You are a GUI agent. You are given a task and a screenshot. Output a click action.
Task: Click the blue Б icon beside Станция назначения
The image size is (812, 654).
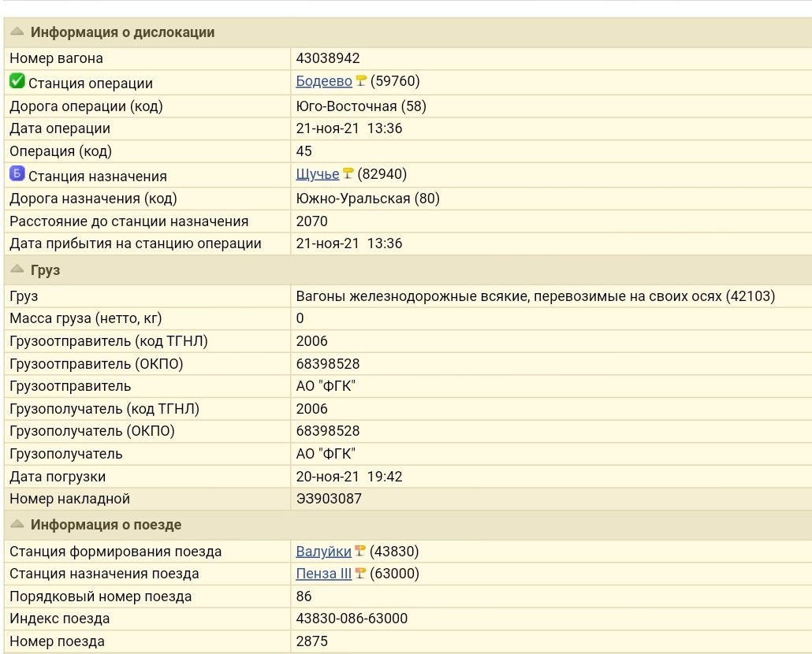(17, 174)
